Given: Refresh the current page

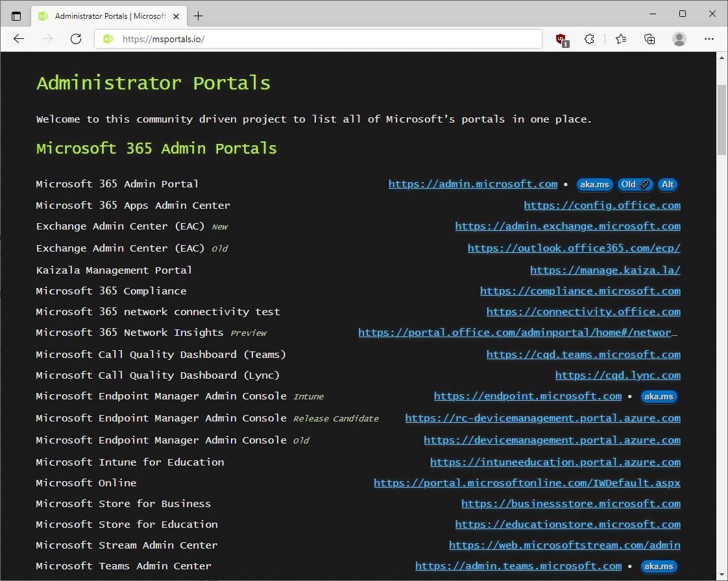Looking at the screenshot, I should (76, 39).
